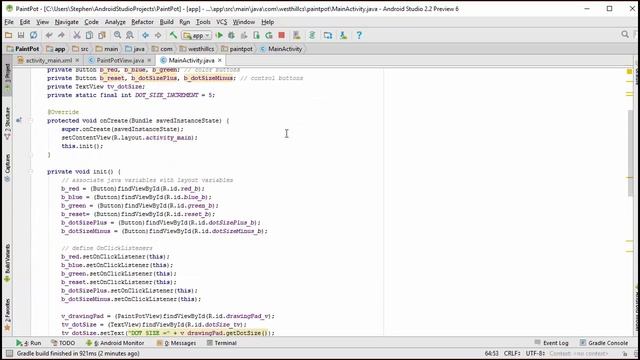Open the Terminal tool window

click(x=222, y=343)
